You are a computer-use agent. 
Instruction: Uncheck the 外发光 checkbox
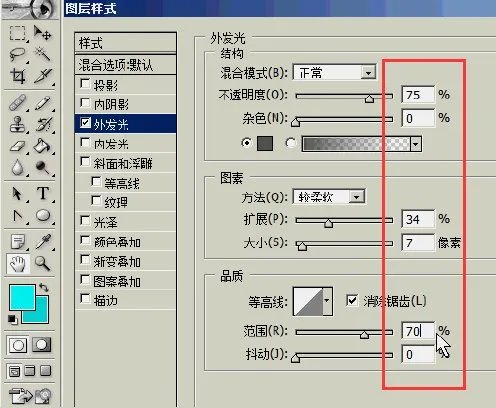[x=85, y=123]
